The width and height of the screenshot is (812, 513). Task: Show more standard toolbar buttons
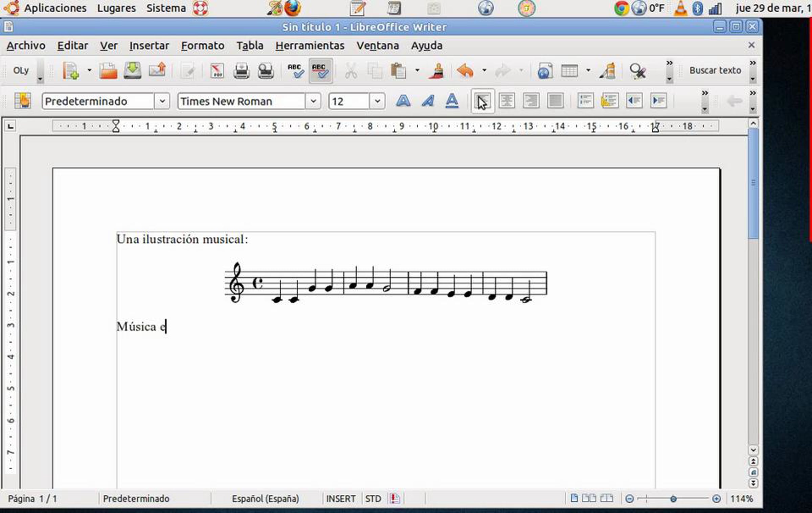(669, 70)
